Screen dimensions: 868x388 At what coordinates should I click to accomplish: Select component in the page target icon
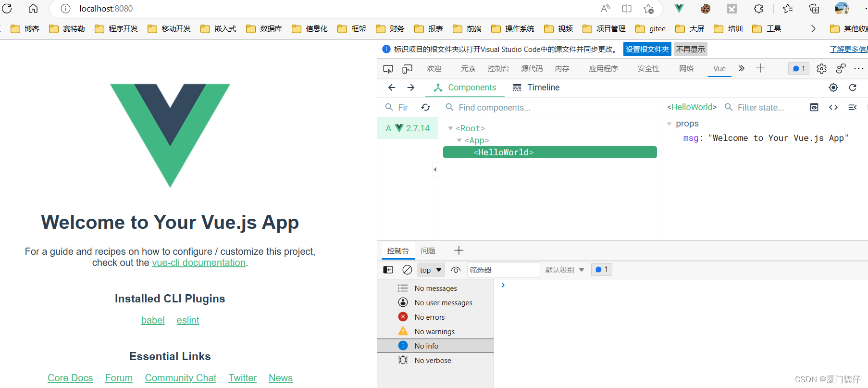(833, 88)
